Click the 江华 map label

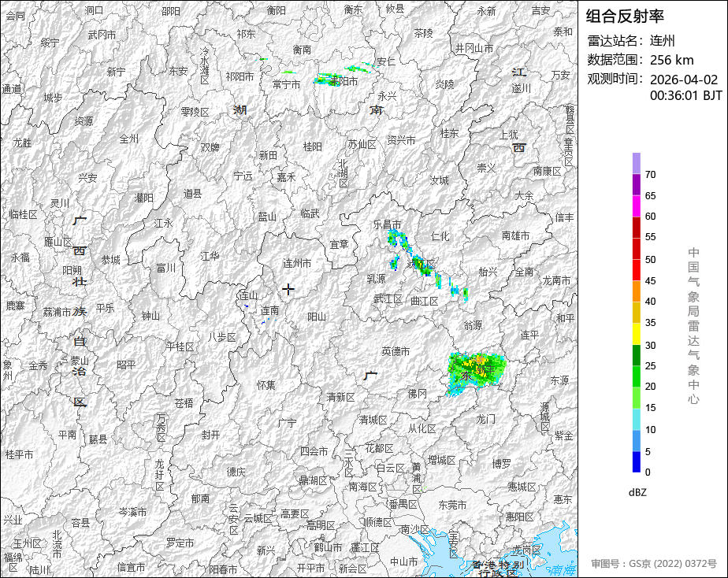pos(210,256)
